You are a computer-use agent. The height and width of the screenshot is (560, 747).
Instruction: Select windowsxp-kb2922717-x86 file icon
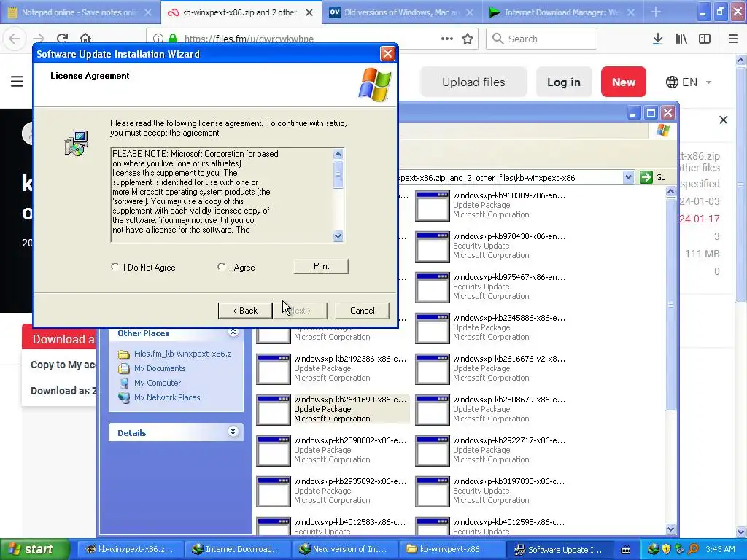pos(432,451)
